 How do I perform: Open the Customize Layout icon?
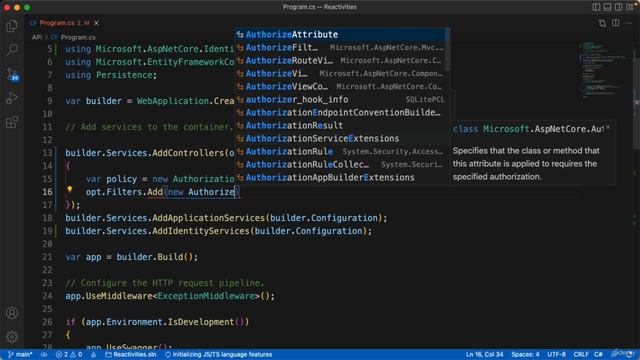pyautogui.click(x=629, y=7)
